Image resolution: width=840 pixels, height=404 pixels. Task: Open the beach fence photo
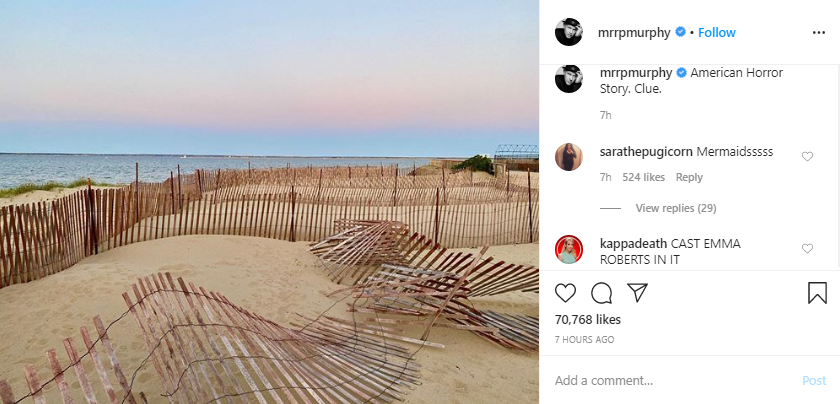click(269, 202)
